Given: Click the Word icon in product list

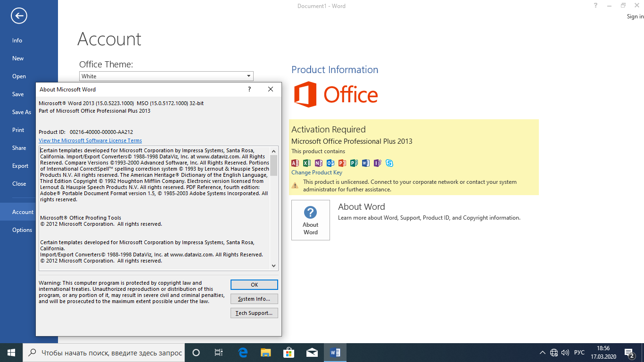Looking at the screenshot, I should (366, 163).
